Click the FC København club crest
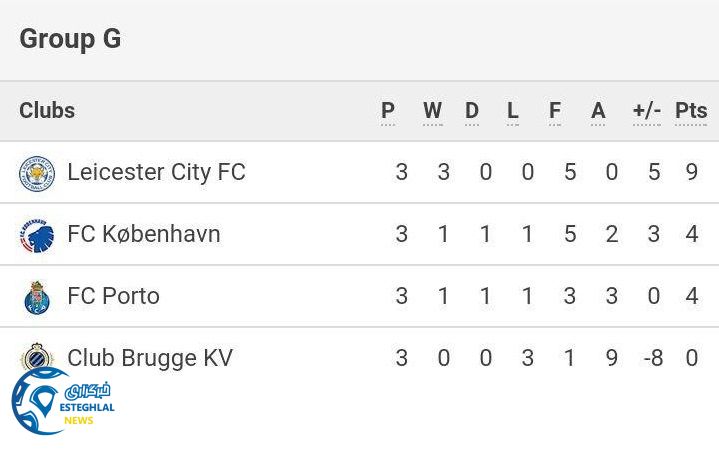The width and height of the screenshot is (719, 454). (37, 235)
